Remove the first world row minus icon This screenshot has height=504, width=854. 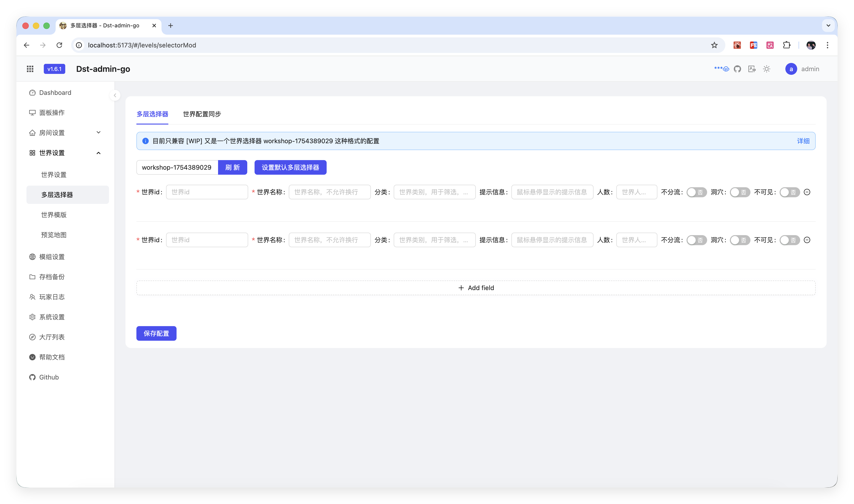point(807,192)
